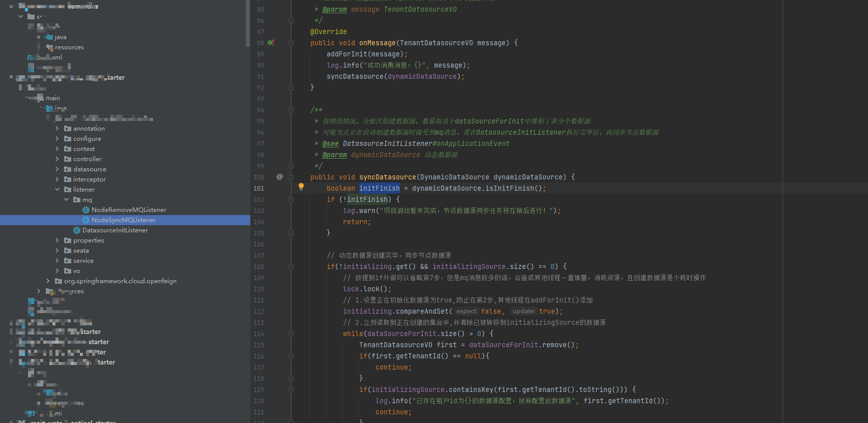Fold the Javadoc comment at line 94
The width and height of the screenshot is (868, 423).
tap(291, 110)
